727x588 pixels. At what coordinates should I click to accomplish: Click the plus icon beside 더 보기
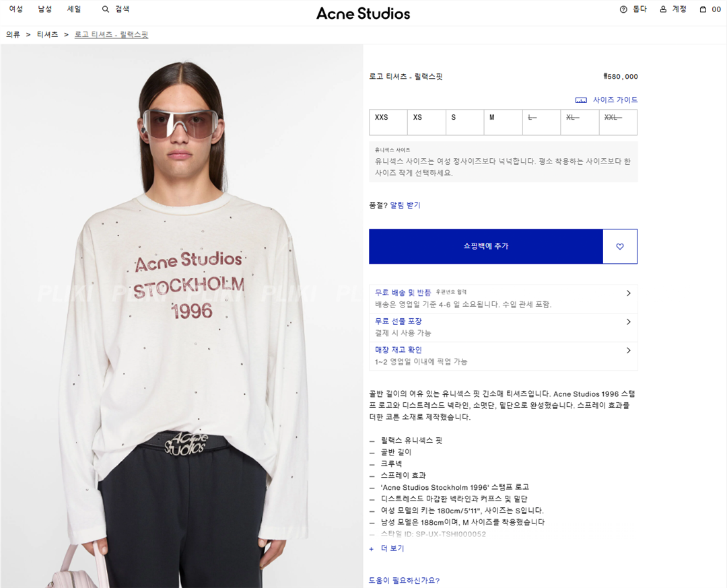coord(372,549)
